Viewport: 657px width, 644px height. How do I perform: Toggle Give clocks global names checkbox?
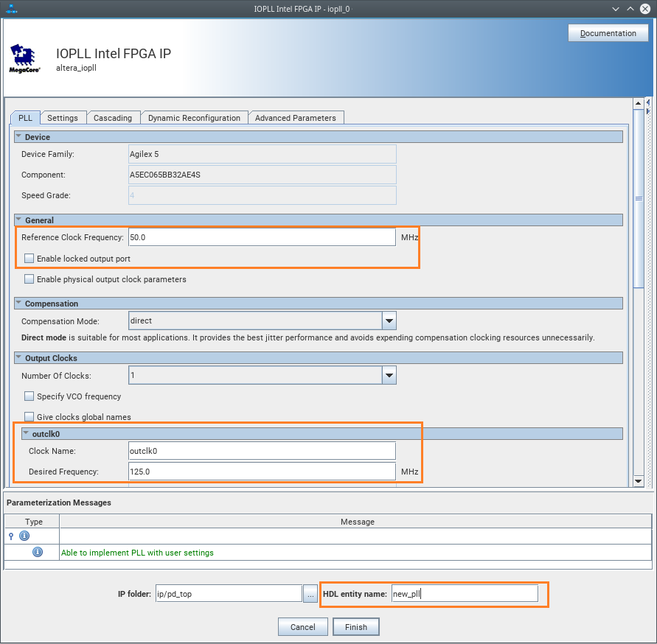coord(29,417)
